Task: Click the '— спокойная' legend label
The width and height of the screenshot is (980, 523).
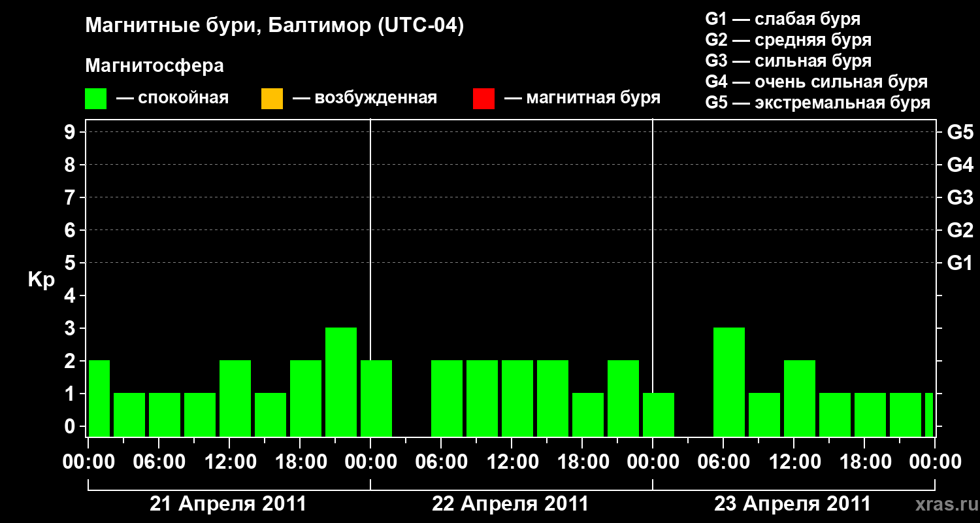Action: [x=172, y=99]
